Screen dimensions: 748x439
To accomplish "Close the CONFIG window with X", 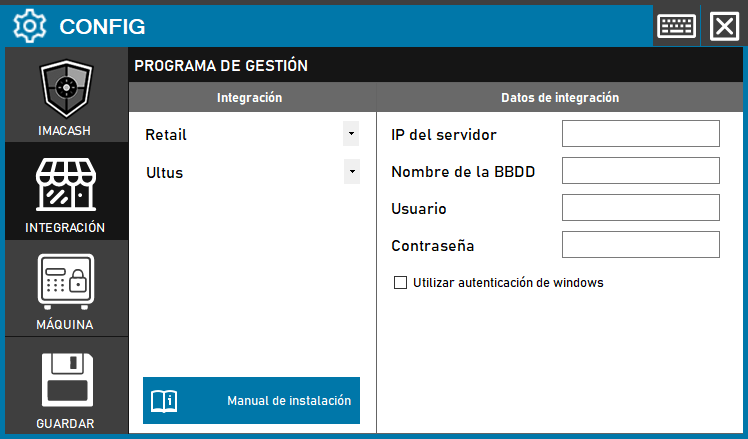I will [x=723, y=25].
